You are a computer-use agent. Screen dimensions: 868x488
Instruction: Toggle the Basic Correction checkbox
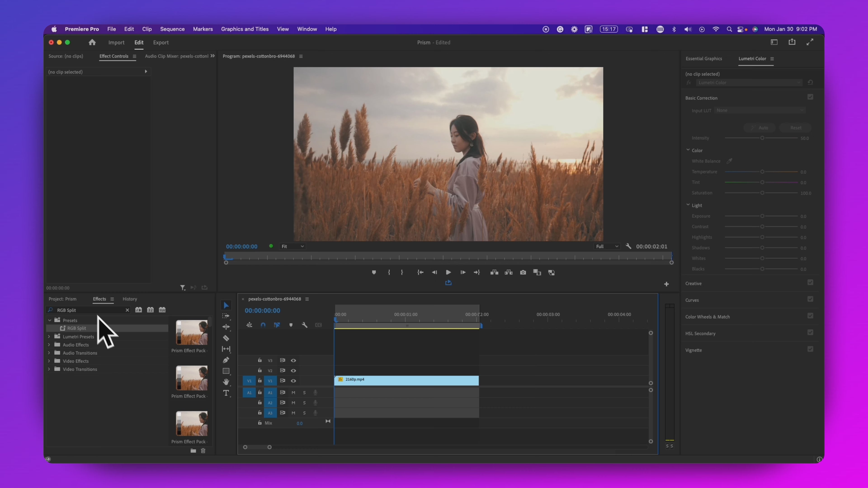click(810, 97)
